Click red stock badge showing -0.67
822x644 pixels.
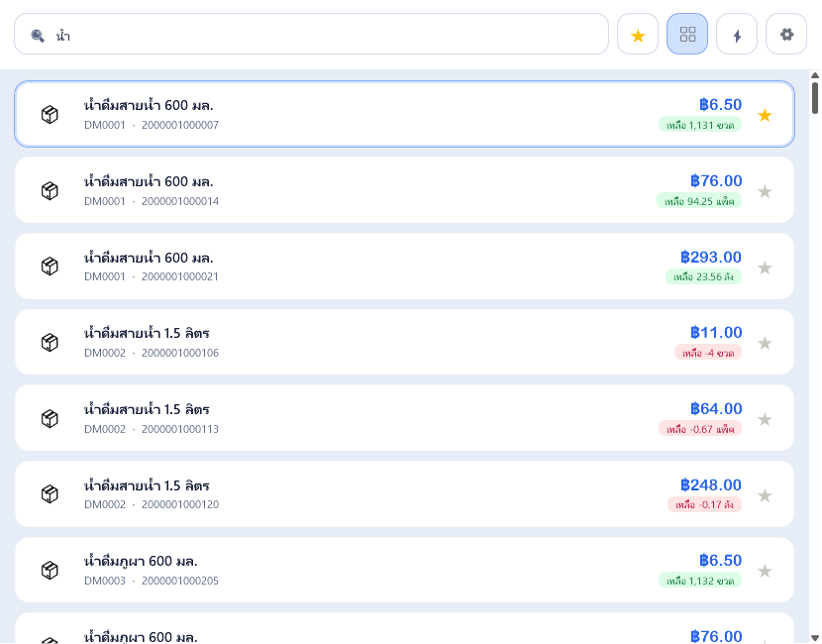pyautogui.click(x=700, y=429)
